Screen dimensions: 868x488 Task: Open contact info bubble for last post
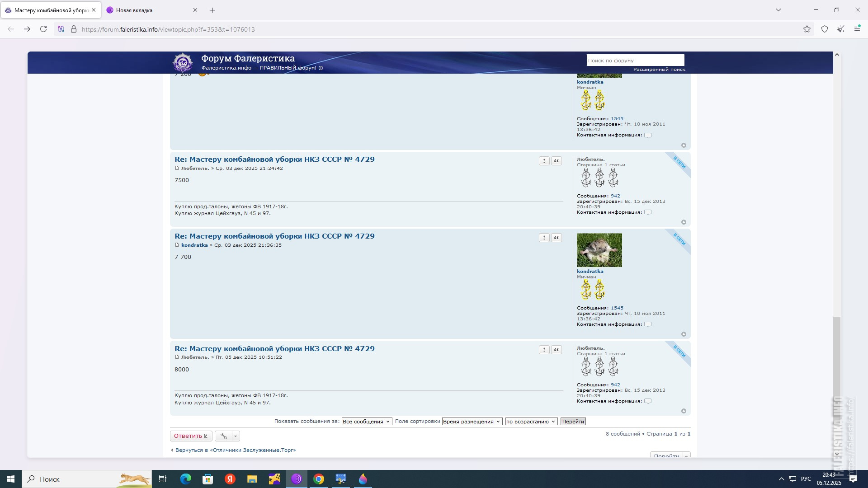click(x=648, y=401)
